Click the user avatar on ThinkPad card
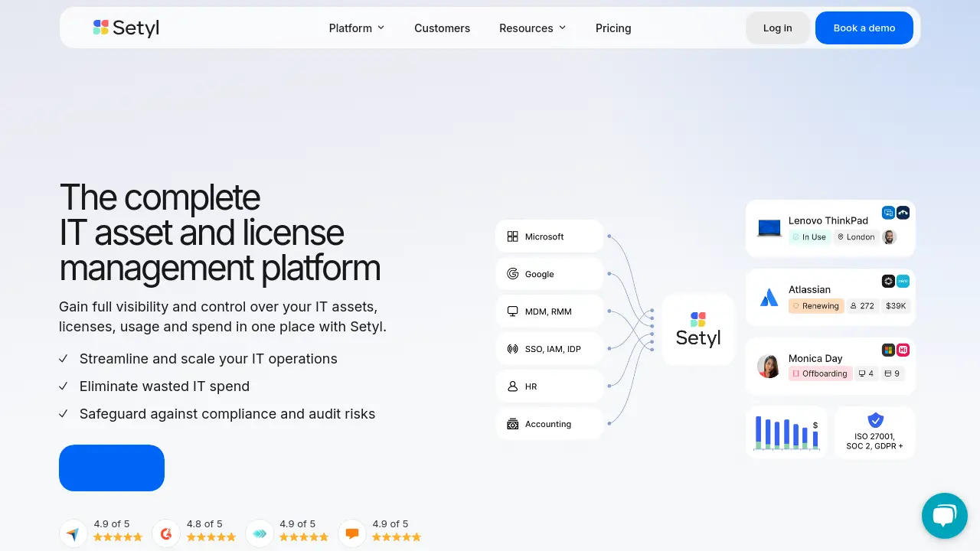The height and width of the screenshot is (551, 980). [889, 237]
